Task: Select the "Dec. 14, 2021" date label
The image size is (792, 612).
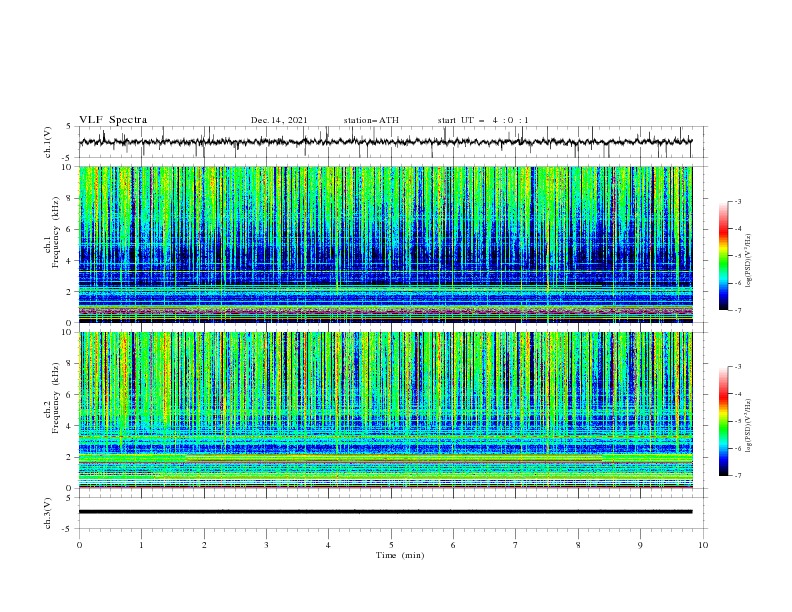Action: (279, 120)
